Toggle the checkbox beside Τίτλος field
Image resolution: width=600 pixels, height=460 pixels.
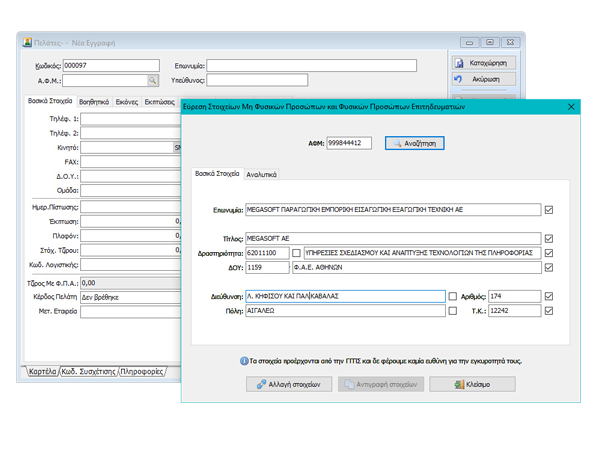pos(549,239)
